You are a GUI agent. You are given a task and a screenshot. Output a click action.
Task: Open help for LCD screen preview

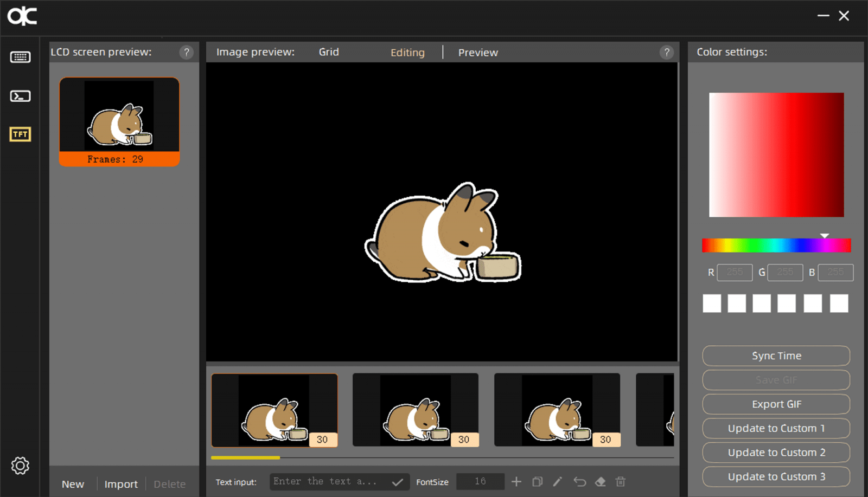[x=186, y=52]
